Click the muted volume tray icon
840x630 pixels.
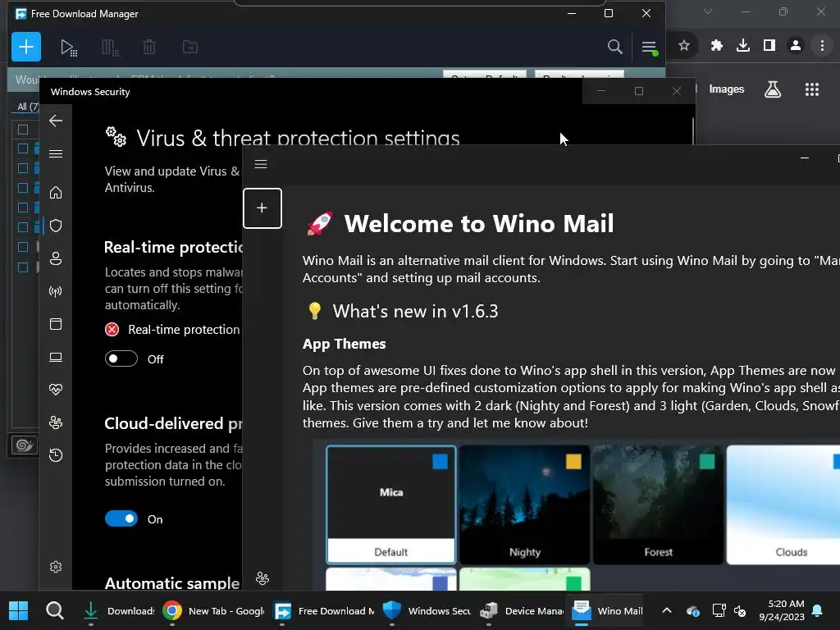[x=741, y=610]
